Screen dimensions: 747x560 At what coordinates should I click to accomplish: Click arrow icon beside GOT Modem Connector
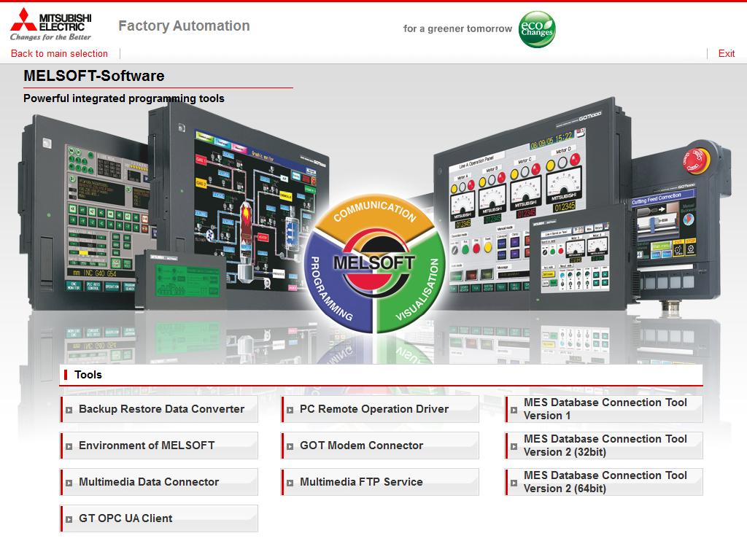pyautogui.click(x=290, y=447)
